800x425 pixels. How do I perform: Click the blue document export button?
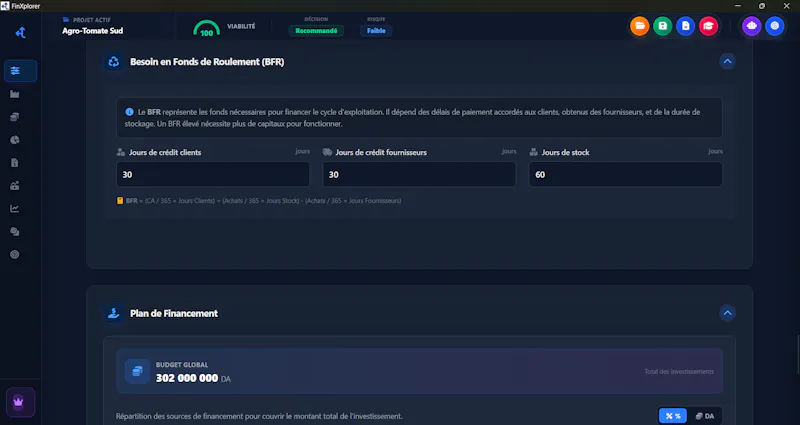pos(685,26)
